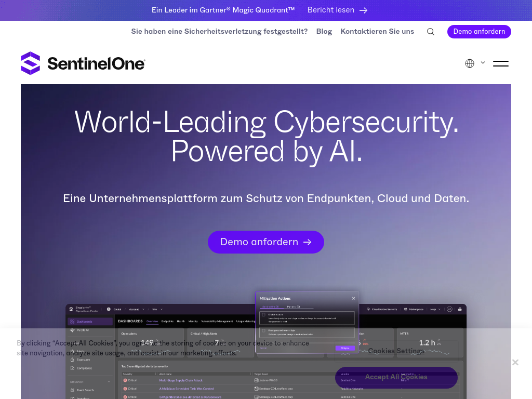532x399 pixels.
Task: Click the SentinelOne logo
Action: 83,63
